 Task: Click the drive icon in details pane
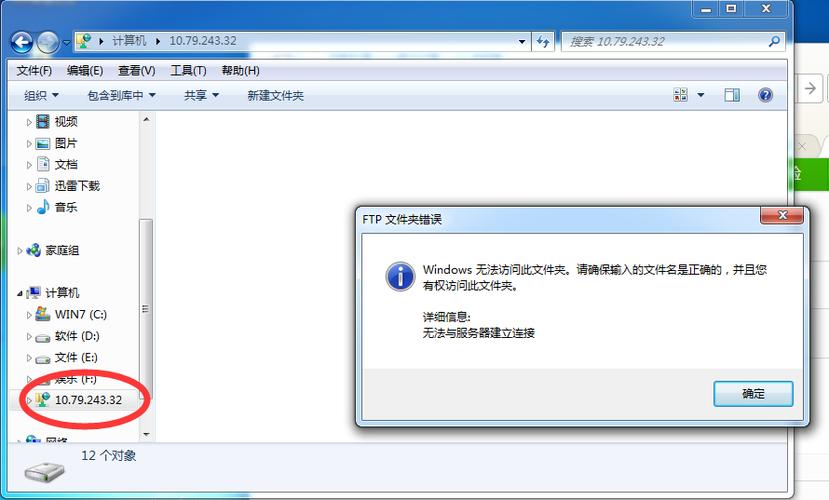pyautogui.click(x=45, y=471)
